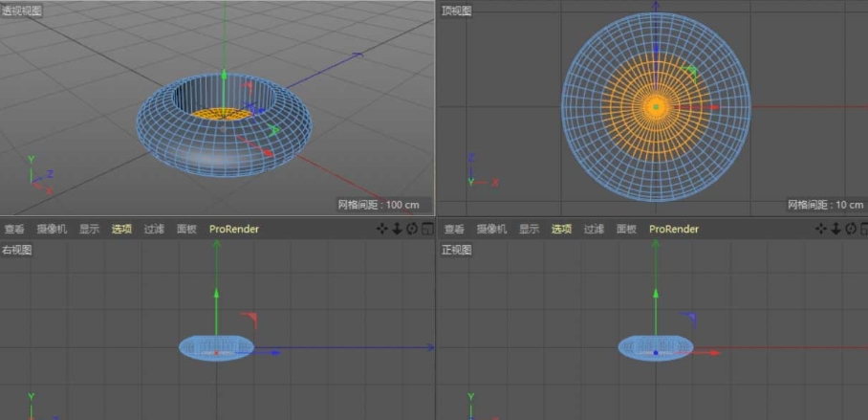
Task: Expand 过滤 dropdown above the right view
Action: [154, 230]
